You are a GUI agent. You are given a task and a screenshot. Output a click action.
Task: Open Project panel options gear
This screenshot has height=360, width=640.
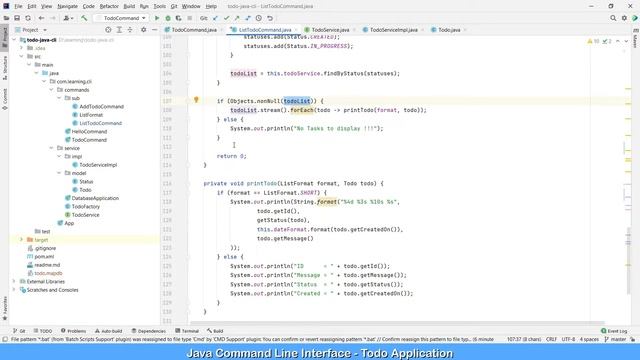click(143, 30)
